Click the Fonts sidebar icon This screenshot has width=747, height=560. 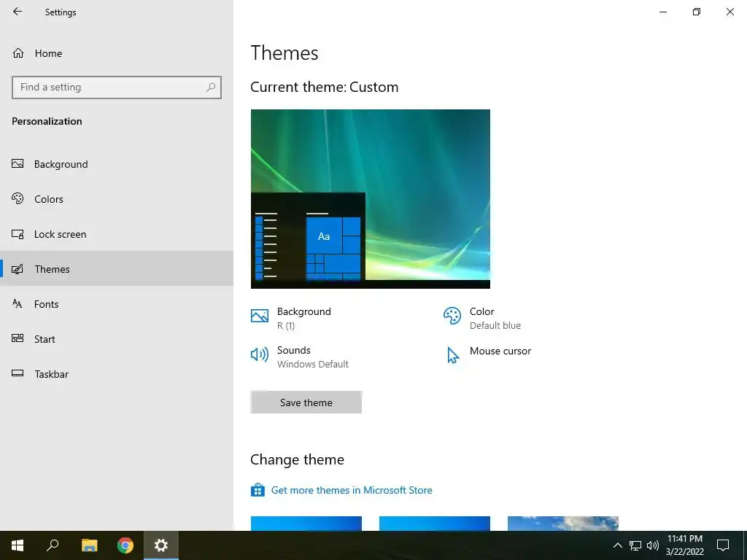coord(18,303)
